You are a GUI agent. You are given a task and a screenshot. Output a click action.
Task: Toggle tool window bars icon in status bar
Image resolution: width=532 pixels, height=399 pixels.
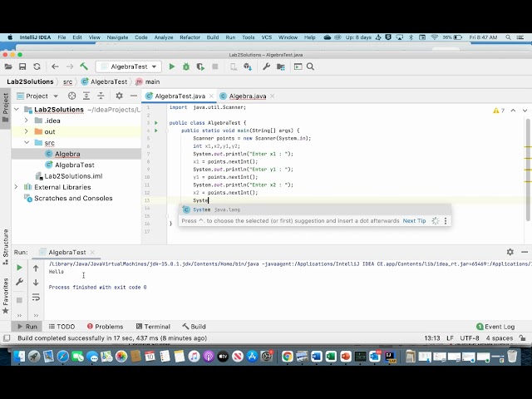(7, 338)
